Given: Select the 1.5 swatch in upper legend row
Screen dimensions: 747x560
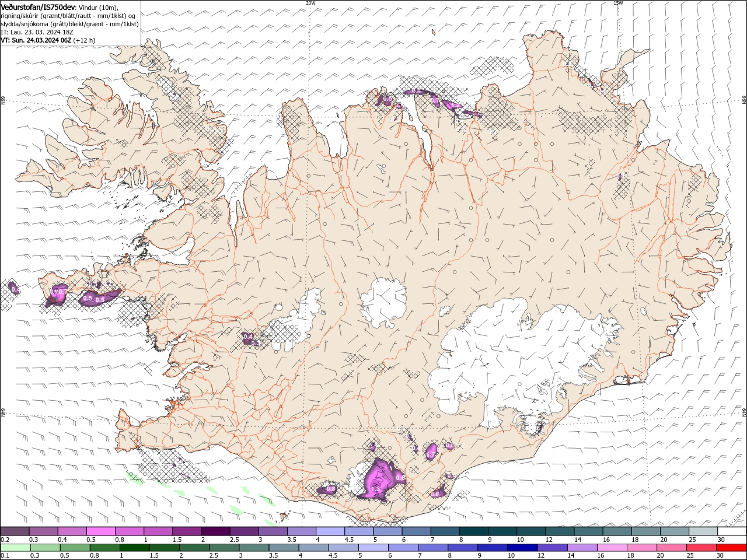Looking at the screenshot, I should point(187,531).
